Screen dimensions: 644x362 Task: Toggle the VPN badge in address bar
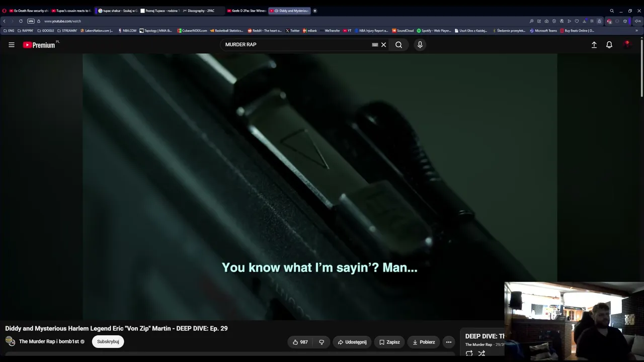(31, 21)
